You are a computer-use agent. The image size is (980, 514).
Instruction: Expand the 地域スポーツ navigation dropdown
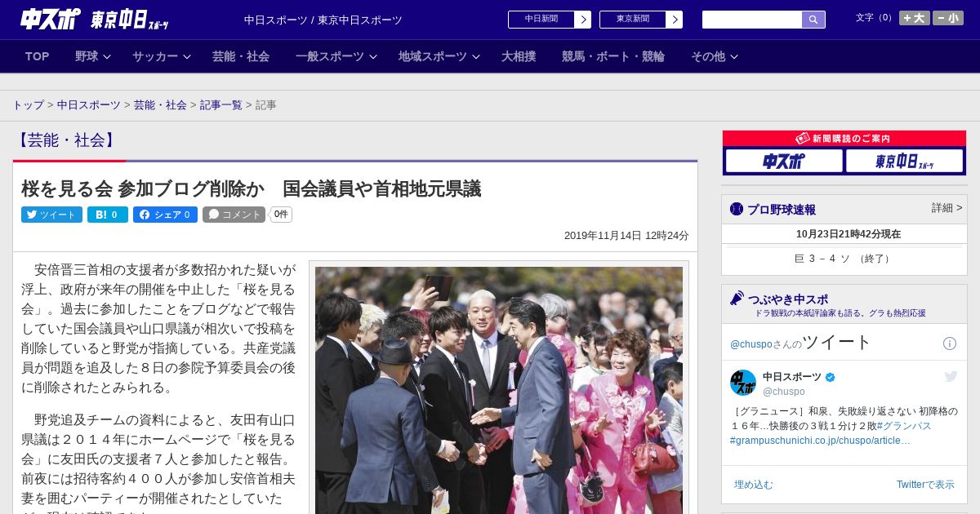[439, 56]
